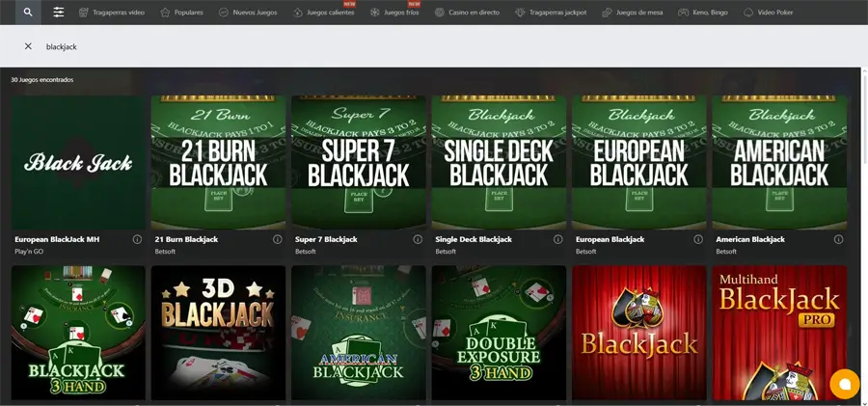Select the Video Poker category

(x=771, y=13)
